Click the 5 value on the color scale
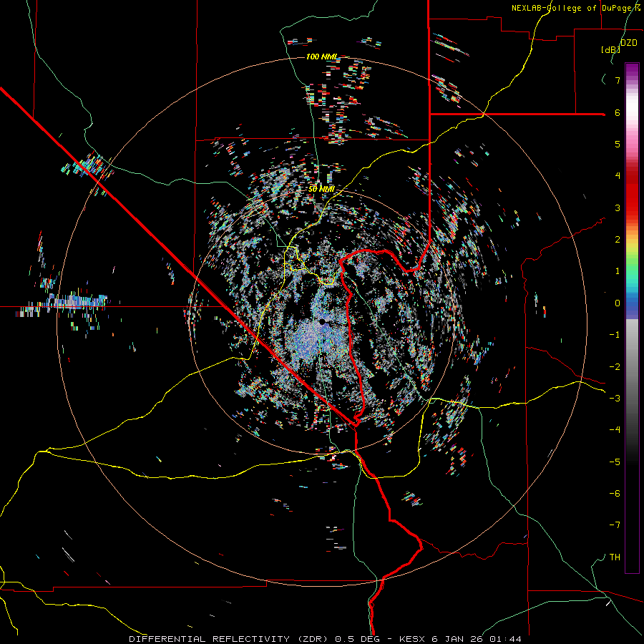 (618, 144)
